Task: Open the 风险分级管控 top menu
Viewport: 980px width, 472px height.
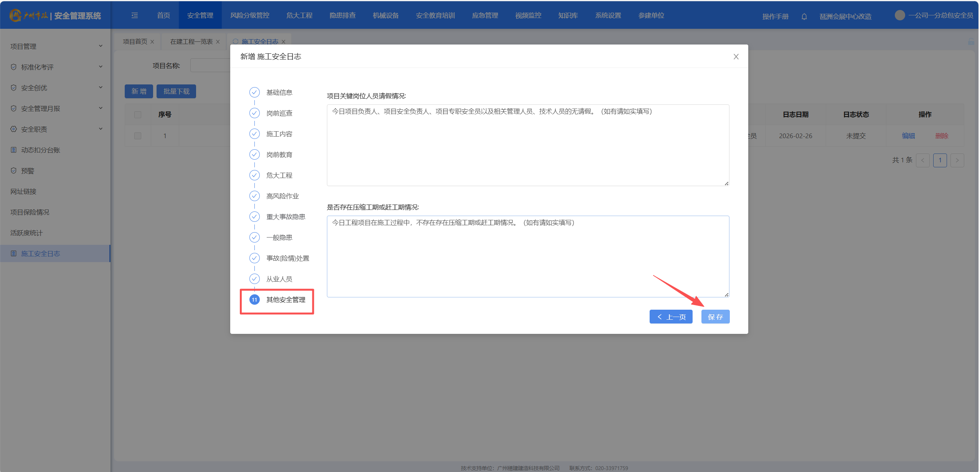Action: coord(249,15)
